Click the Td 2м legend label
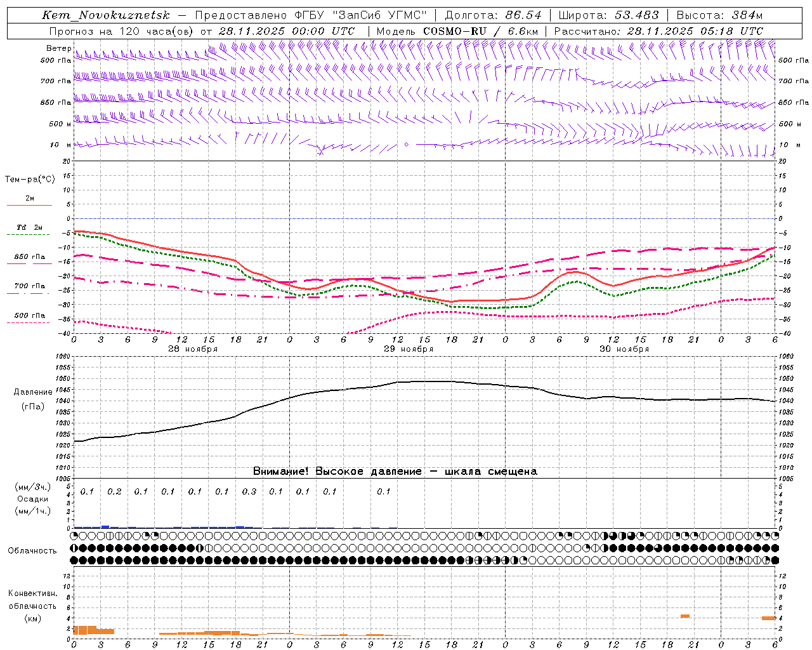The width and height of the screenshot is (812, 650). [29, 227]
